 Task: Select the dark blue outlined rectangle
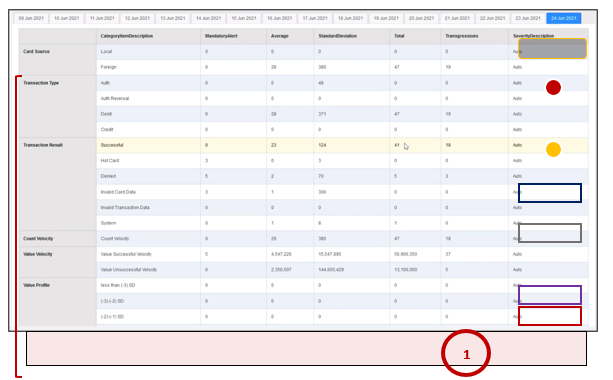pos(550,193)
